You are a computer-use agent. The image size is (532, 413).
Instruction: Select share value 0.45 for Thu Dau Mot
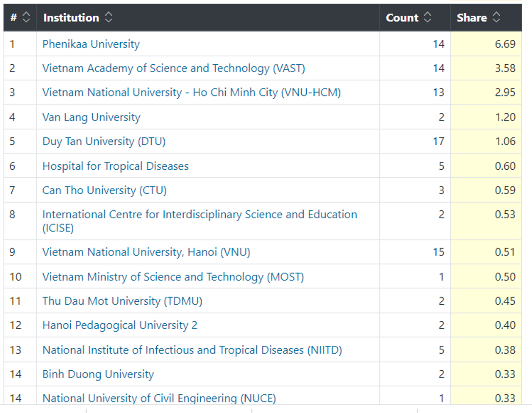tap(505, 301)
